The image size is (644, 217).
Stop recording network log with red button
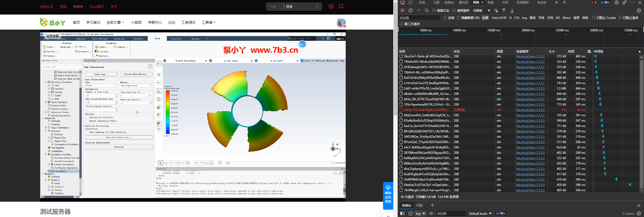pyautogui.click(x=402, y=10)
